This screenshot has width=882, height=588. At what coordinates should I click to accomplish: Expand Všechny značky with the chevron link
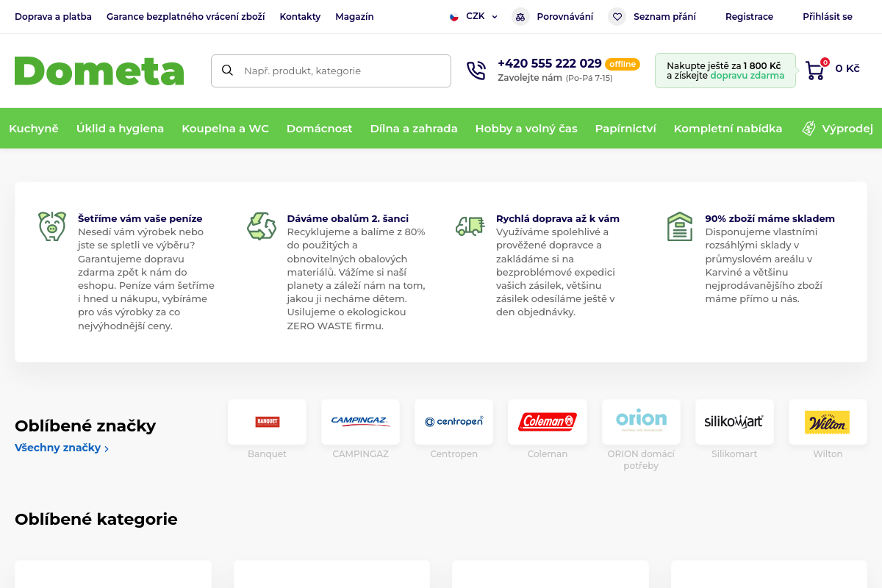(x=62, y=447)
